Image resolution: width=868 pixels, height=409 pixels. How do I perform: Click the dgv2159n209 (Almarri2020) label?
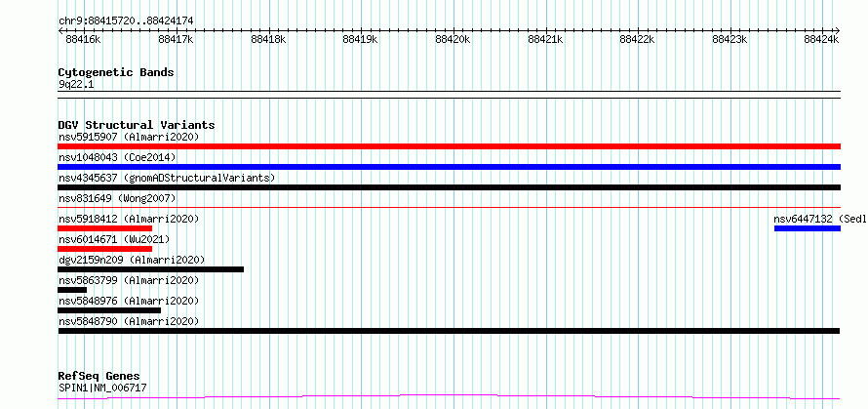click(x=132, y=260)
